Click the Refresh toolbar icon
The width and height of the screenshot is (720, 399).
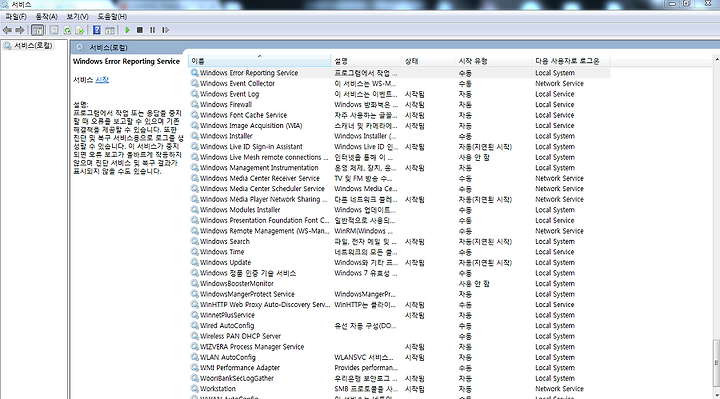(67, 30)
